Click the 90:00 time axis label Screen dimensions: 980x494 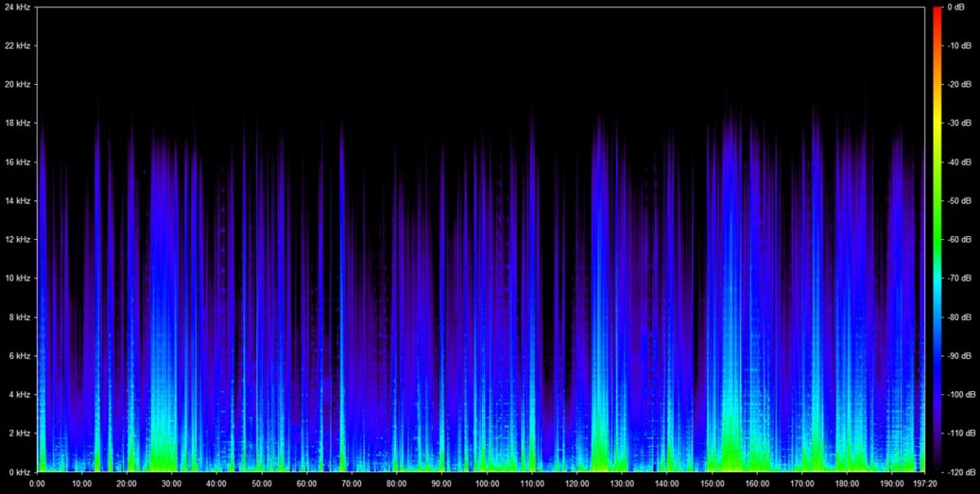pos(441,483)
